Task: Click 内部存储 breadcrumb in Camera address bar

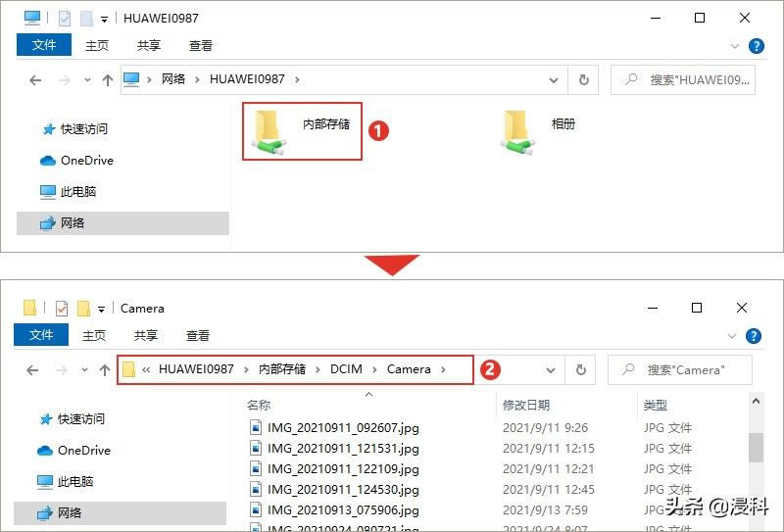Action: tap(282, 369)
